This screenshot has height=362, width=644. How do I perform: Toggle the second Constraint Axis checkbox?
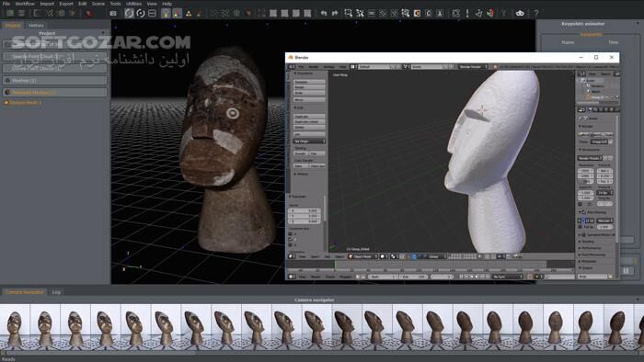tap(291, 240)
